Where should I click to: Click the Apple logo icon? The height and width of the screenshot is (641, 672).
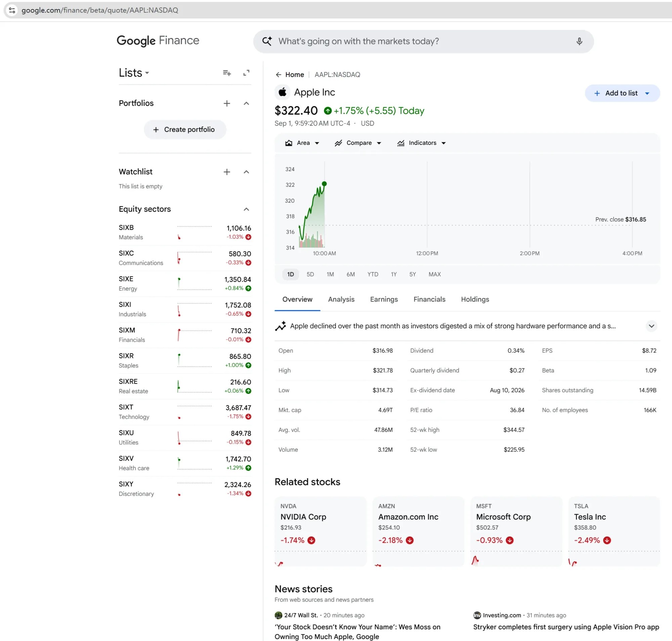click(282, 92)
